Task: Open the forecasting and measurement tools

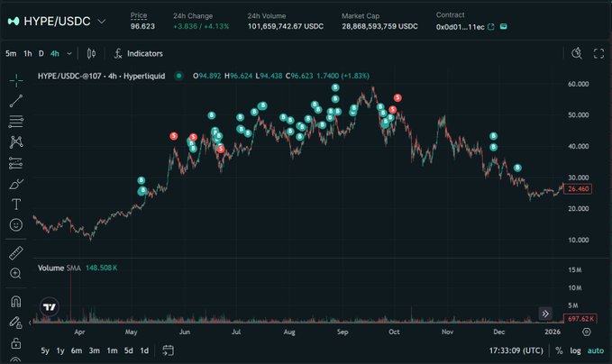Action: [x=16, y=163]
